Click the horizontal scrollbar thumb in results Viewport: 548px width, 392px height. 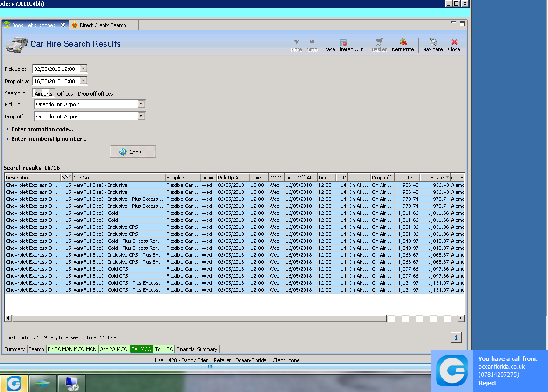[x=199, y=318]
